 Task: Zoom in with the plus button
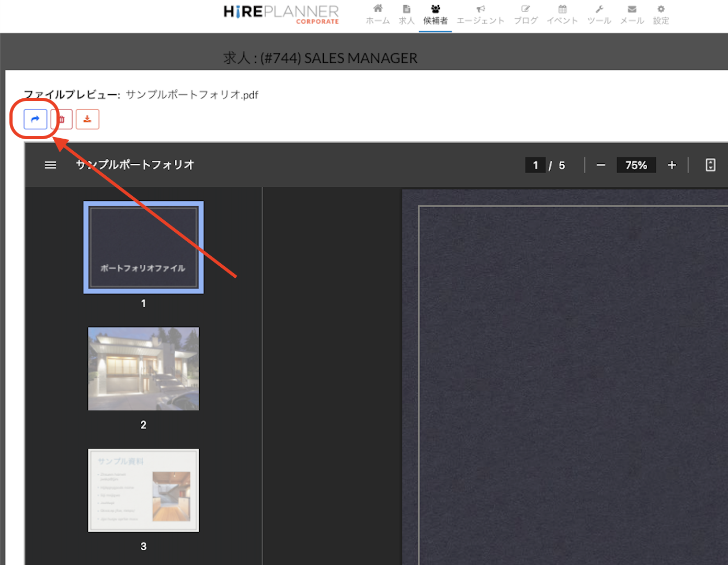pos(672,165)
